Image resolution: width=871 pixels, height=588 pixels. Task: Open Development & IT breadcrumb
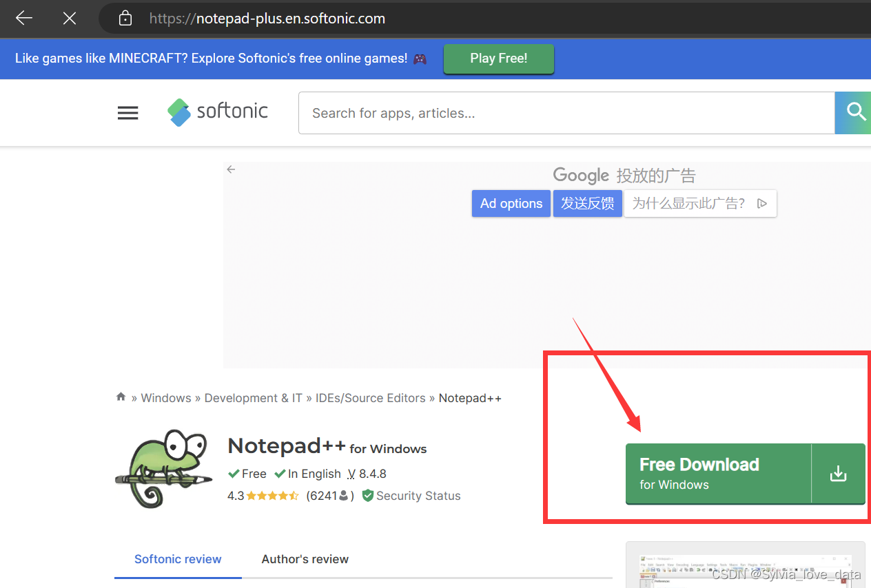(254, 398)
